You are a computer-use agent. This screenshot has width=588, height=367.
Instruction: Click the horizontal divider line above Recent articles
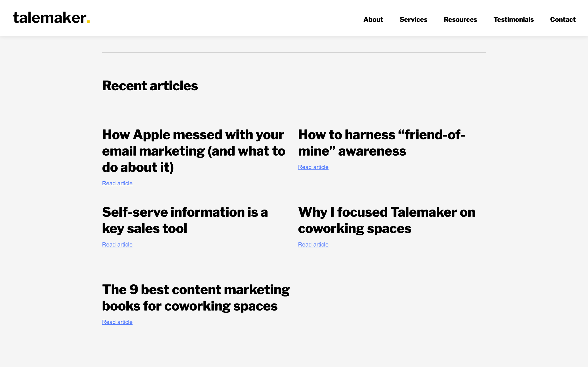click(x=294, y=53)
